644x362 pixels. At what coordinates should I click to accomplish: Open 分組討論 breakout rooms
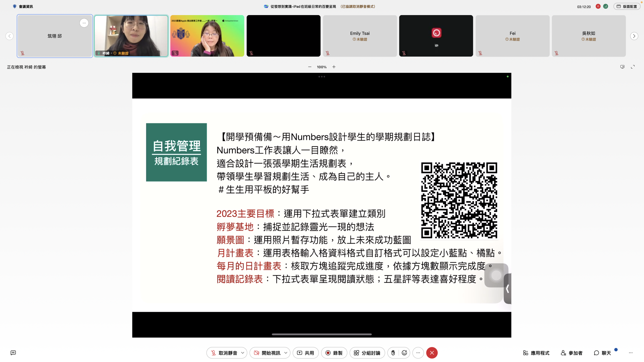click(367, 353)
